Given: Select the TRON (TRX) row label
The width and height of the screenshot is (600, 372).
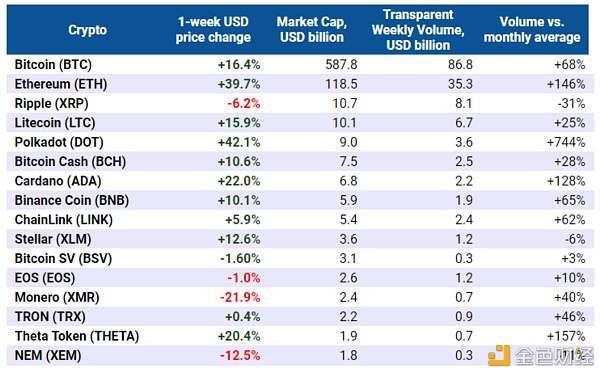Looking at the screenshot, I should tap(50, 317).
